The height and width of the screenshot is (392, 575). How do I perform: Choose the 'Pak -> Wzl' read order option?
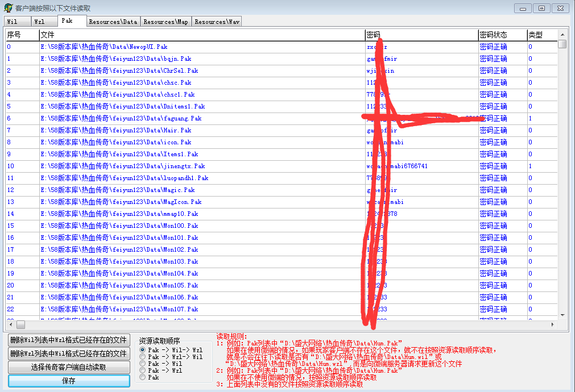[x=143, y=370]
